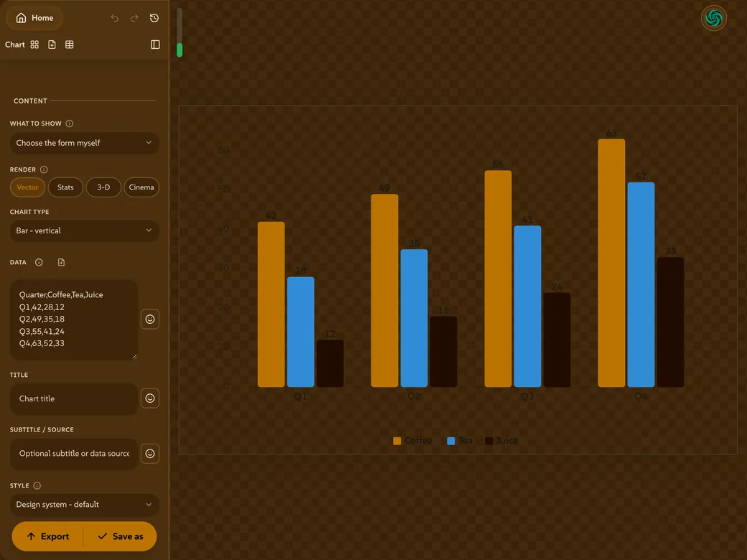This screenshot has height=560, width=747.
Task: Click into the CSV data textarea
Action: (74, 319)
